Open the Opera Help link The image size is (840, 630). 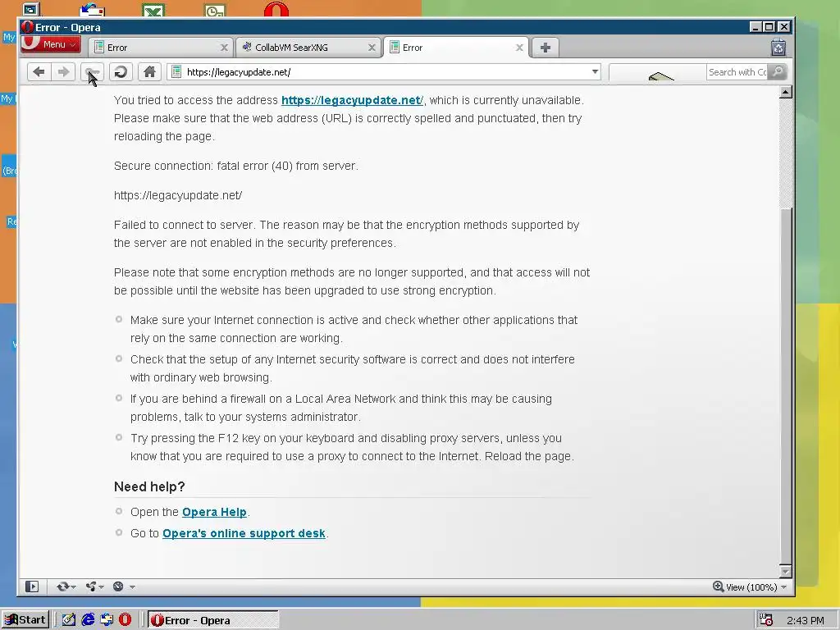pyautogui.click(x=214, y=512)
